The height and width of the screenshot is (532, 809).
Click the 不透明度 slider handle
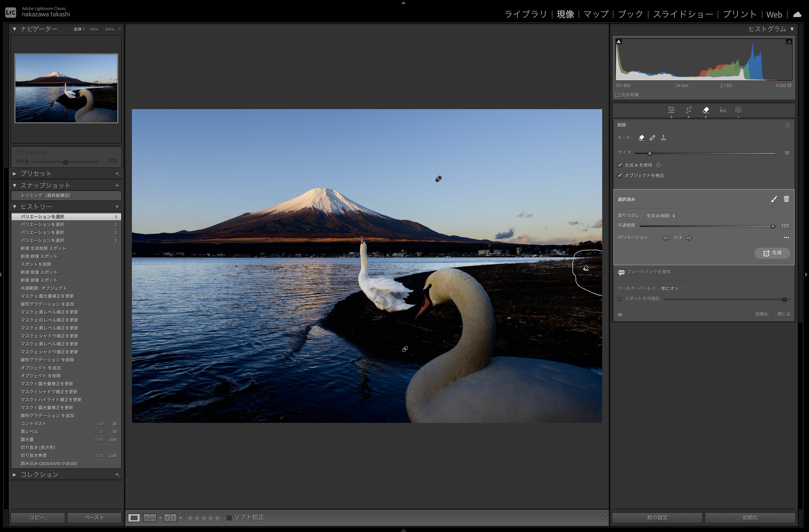pos(773,226)
